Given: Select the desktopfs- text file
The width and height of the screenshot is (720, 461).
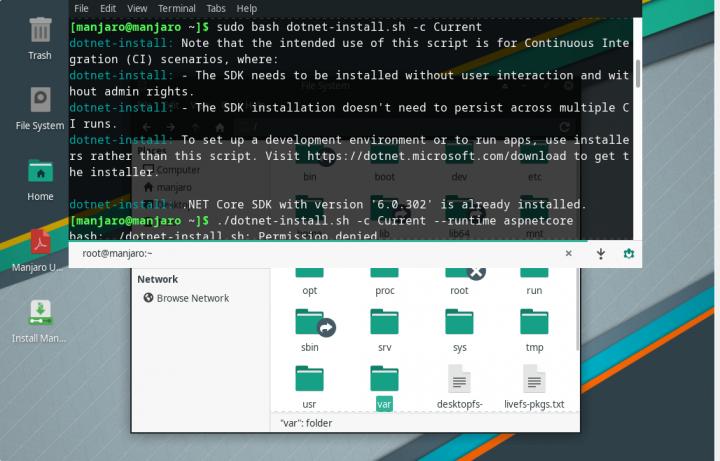Looking at the screenshot, I should tap(459, 387).
